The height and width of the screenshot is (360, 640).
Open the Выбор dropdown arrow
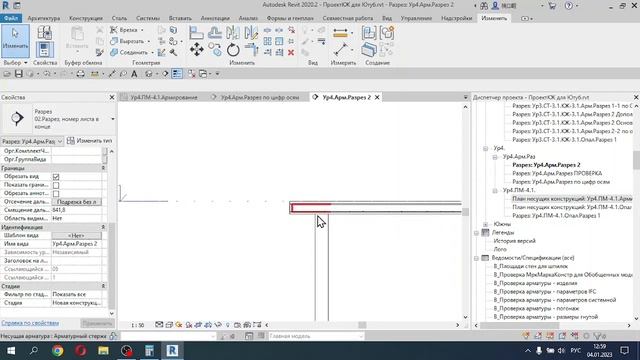click(x=25, y=63)
